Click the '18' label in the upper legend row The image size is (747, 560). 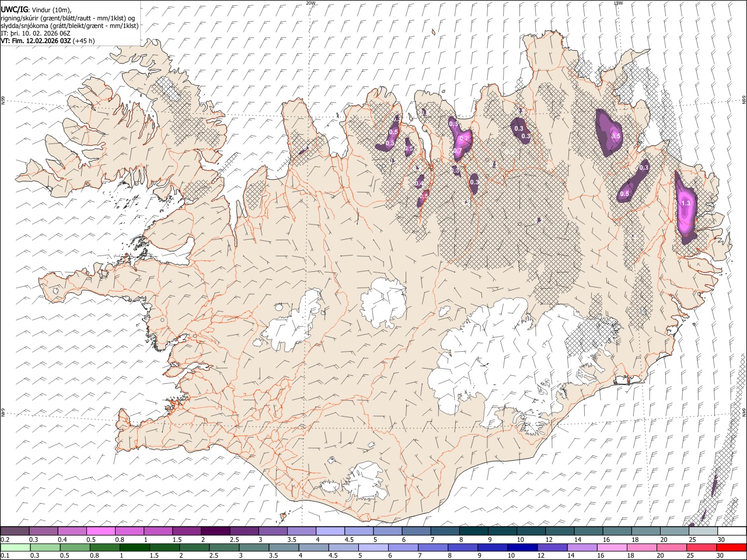(636, 540)
